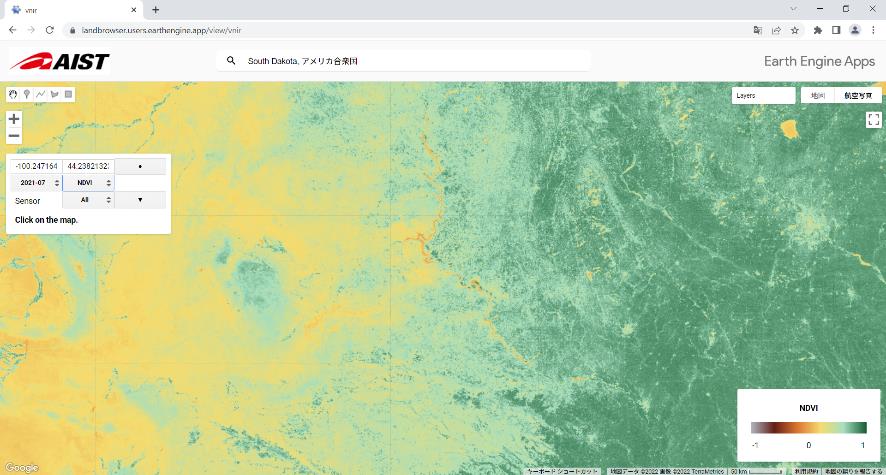Close the vnir browser tab
The height and width of the screenshot is (475, 886).
coord(134,10)
